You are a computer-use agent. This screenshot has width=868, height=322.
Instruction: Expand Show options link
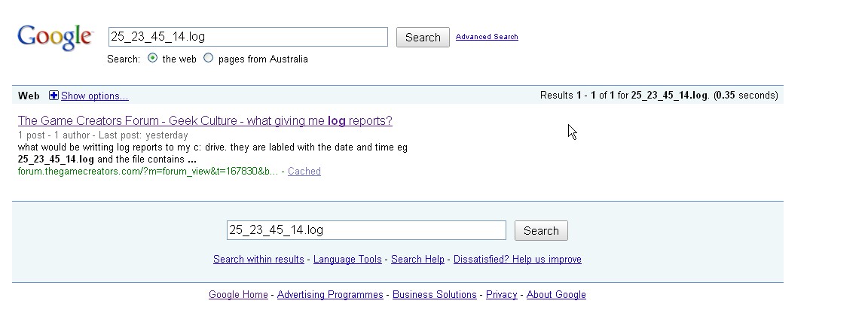pos(95,96)
